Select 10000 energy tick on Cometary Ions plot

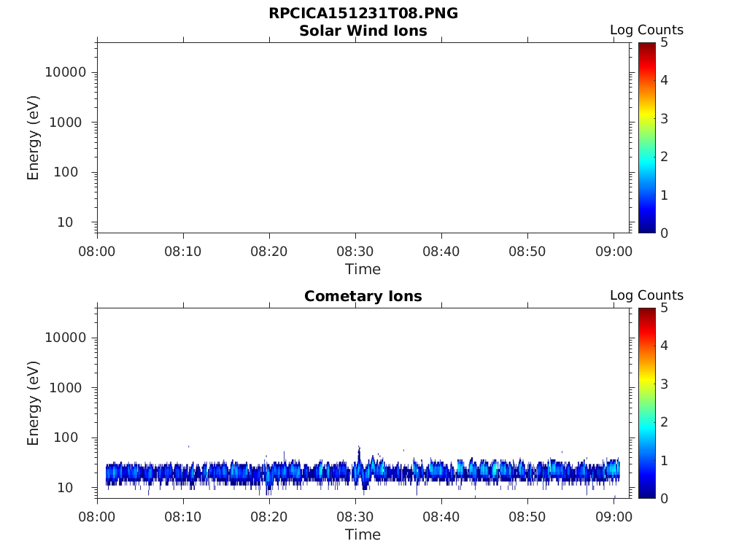66,338
